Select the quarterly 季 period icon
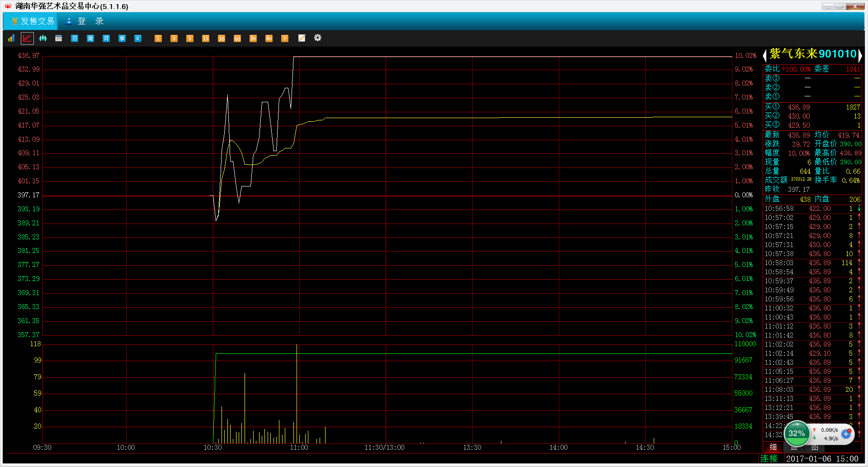Screen dimensions: 868x467 pyautogui.click(x=122, y=38)
